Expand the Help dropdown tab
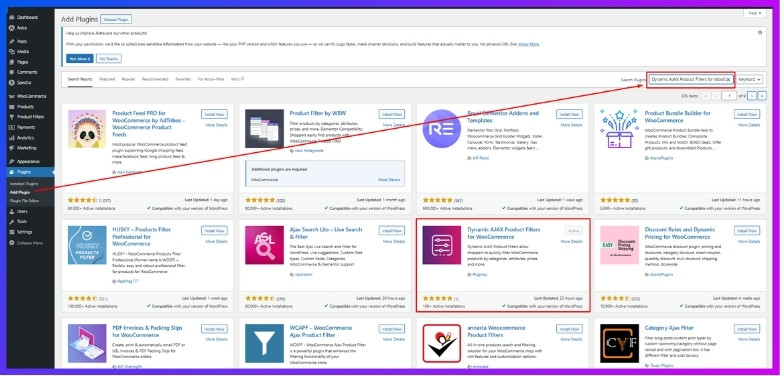Viewport: 780px width, 376px height. pos(755,13)
